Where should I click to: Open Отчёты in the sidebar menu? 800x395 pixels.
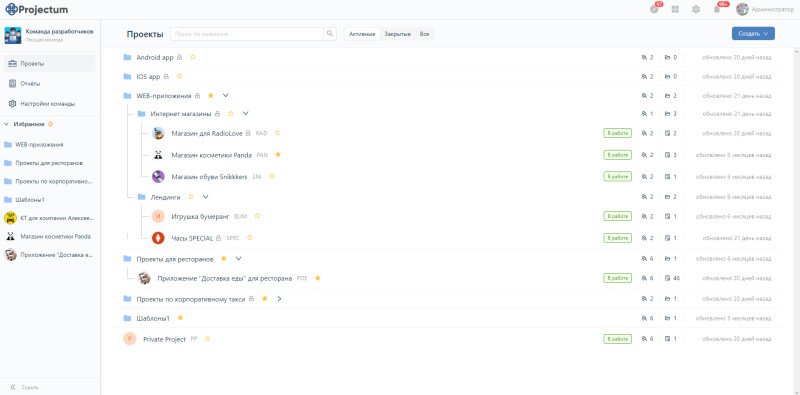[x=49, y=83]
